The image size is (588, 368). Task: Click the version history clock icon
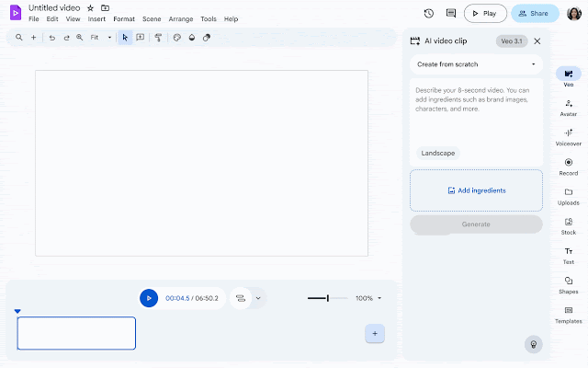click(429, 14)
